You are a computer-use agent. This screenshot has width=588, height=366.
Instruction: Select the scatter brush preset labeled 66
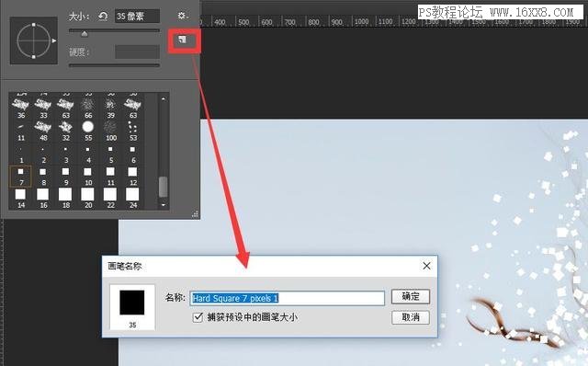coord(88,109)
